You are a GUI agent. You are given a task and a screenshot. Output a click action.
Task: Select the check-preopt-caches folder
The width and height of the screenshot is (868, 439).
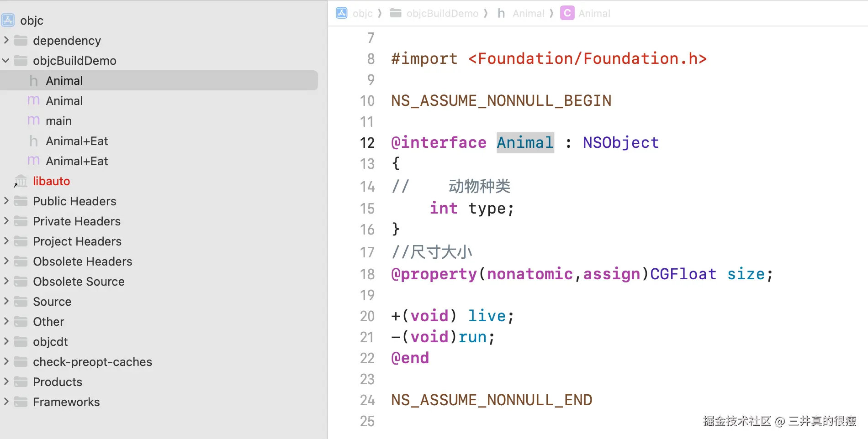click(x=92, y=362)
